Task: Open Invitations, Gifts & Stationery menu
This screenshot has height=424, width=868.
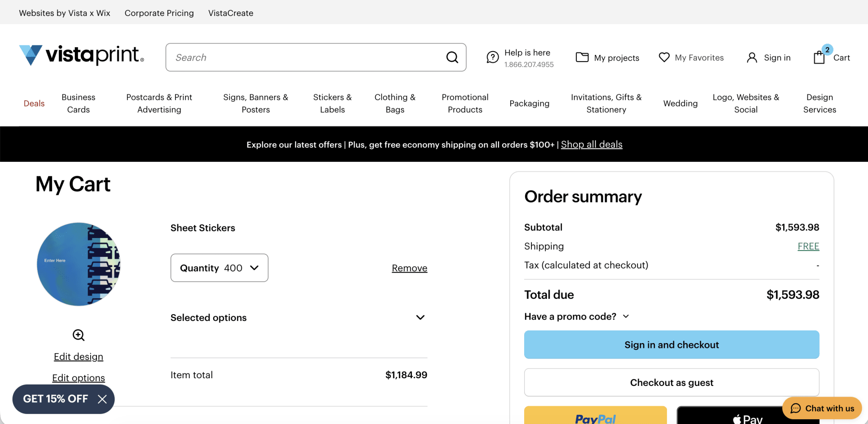Action: (x=606, y=103)
